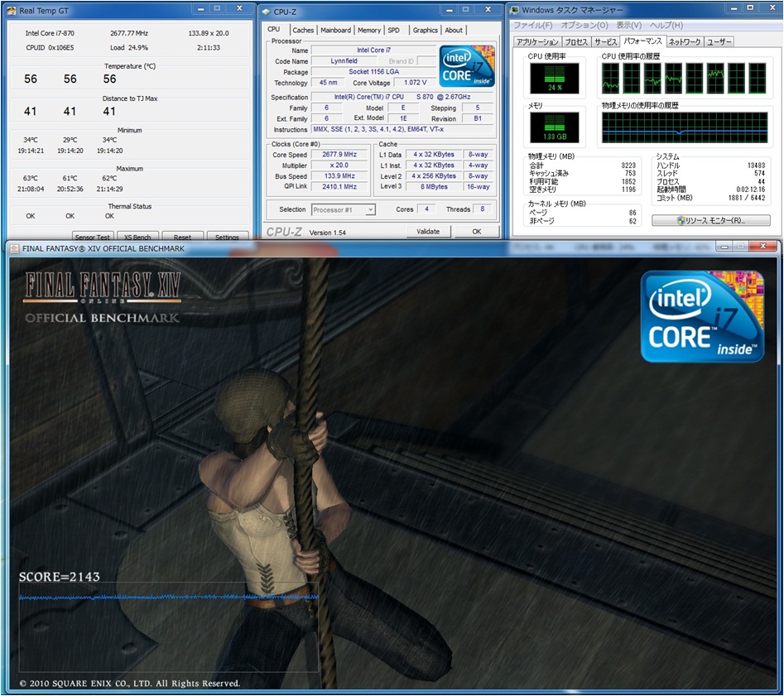Image resolution: width=784 pixels, height=696 pixels.
Task: Click the メモリ gauge showing 1.33 GB
Action: coord(556,126)
